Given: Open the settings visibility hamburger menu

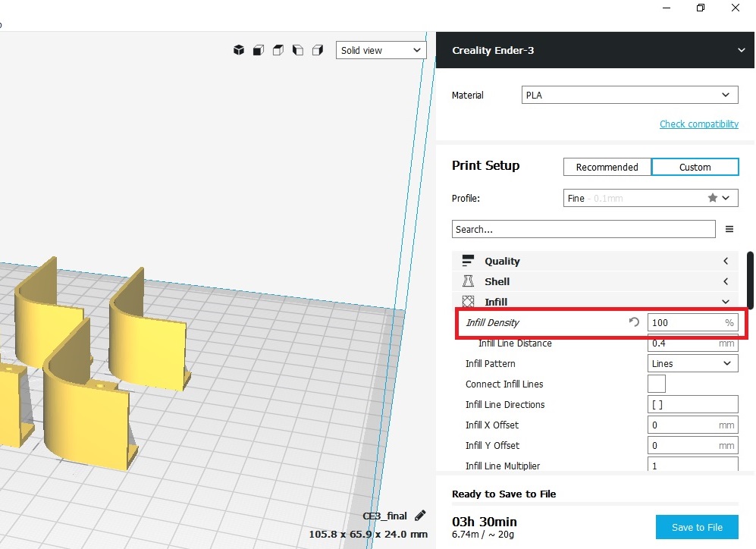Looking at the screenshot, I should pyautogui.click(x=729, y=228).
